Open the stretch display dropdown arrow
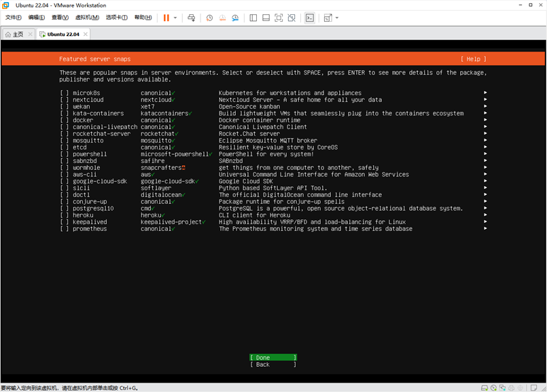Screen dimensions: 547x392 337,18
